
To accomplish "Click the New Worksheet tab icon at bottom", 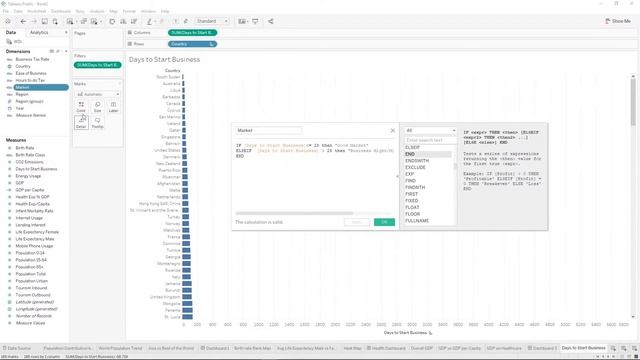I will pyautogui.click(x=613, y=348).
